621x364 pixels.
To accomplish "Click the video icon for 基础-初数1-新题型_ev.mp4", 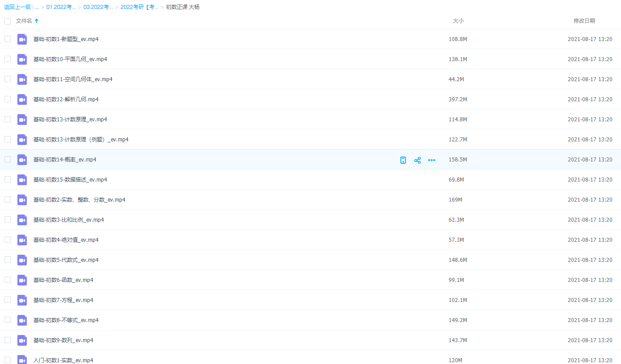I will pos(22,39).
